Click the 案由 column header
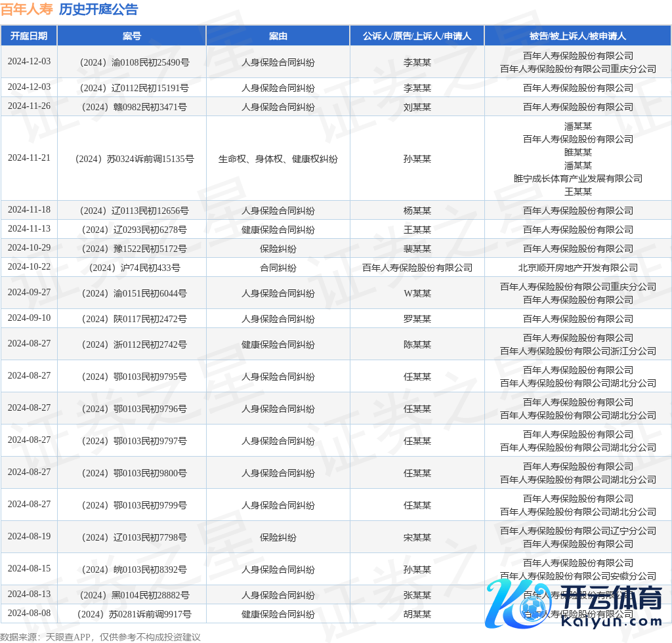The width and height of the screenshot is (672, 643). tap(278, 36)
